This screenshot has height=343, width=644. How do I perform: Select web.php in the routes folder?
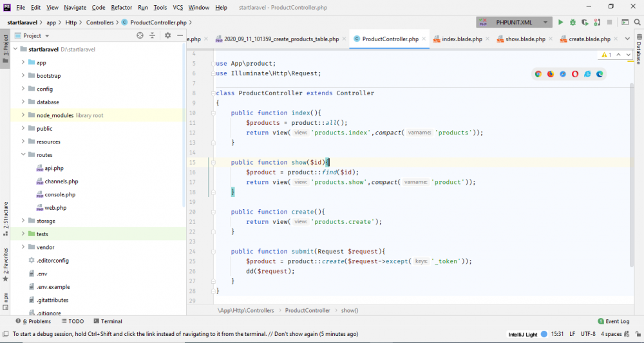[55, 208]
